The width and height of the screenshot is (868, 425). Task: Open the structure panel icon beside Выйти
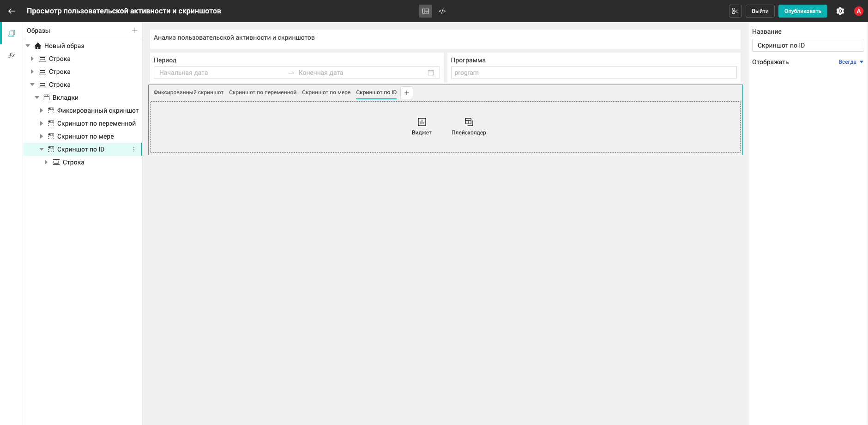click(x=735, y=11)
